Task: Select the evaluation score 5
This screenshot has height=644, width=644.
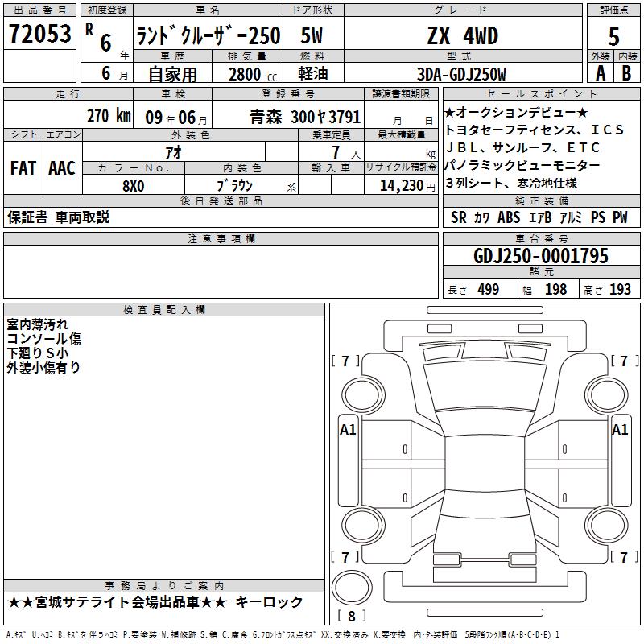Action: pos(613,36)
